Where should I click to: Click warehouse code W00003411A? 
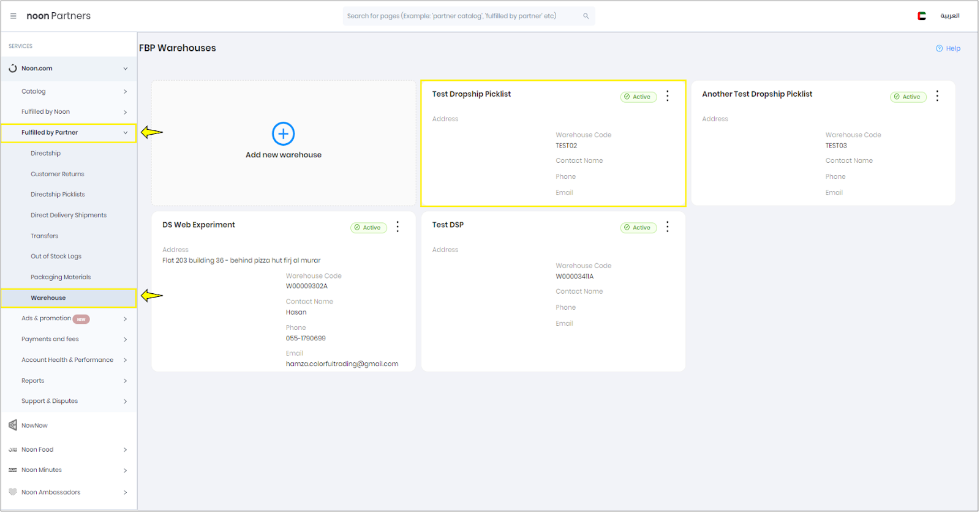click(x=575, y=277)
